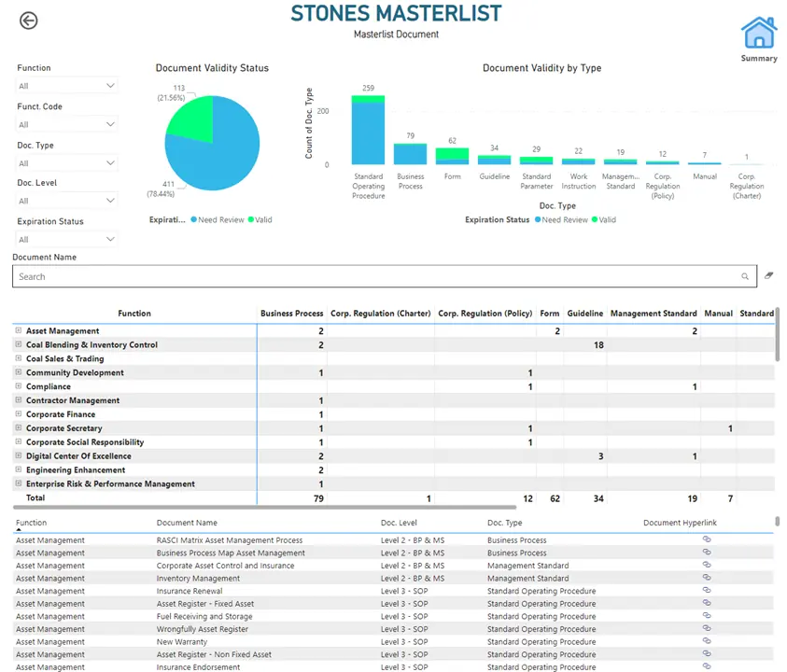Open hyperlink for Asset Register - Fixed Asset

[x=706, y=602]
